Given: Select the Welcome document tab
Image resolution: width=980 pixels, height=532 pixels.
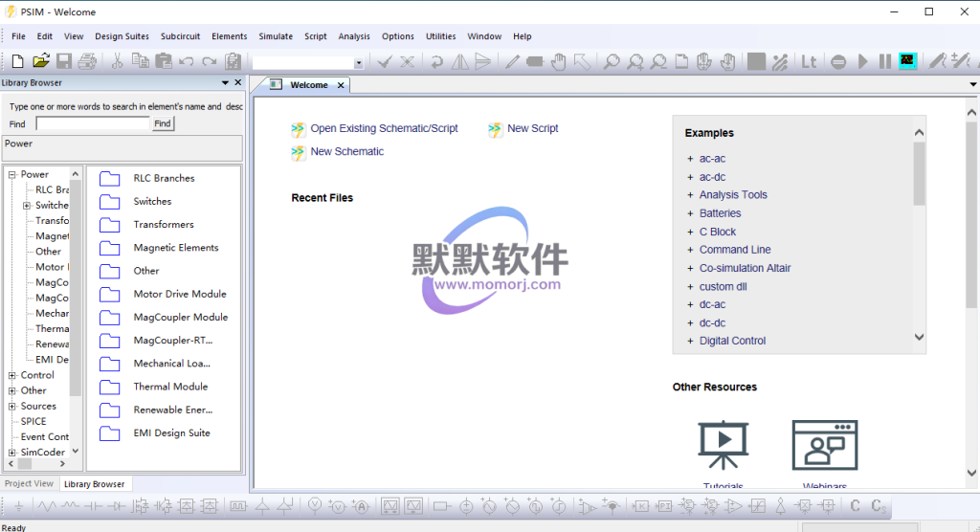Looking at the screenshot, I should pos(309,85).
